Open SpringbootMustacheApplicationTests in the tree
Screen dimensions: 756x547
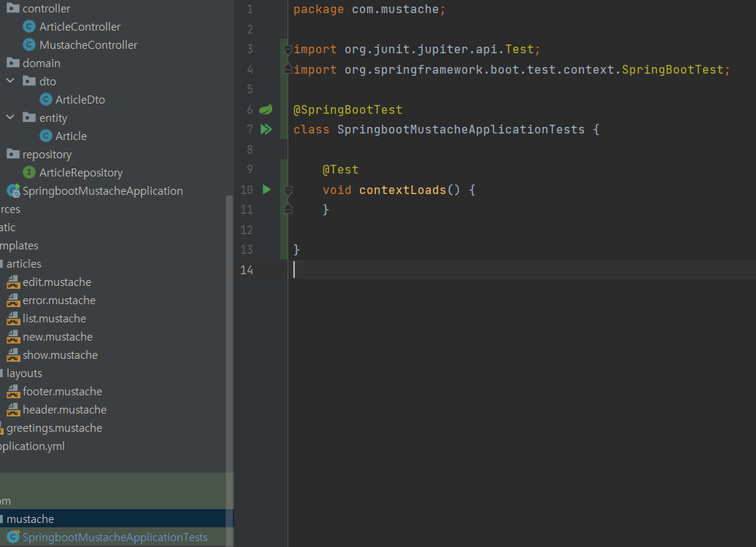coord(115,537)
